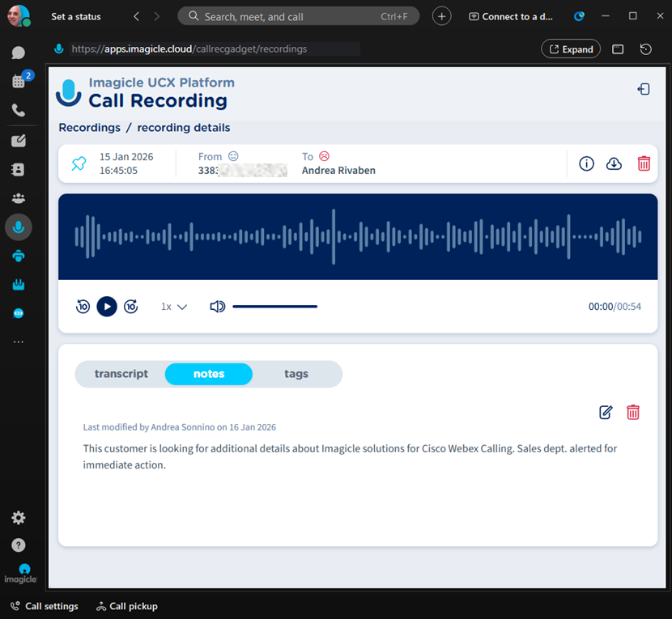Switch to the transcript tab

point(121,374)
